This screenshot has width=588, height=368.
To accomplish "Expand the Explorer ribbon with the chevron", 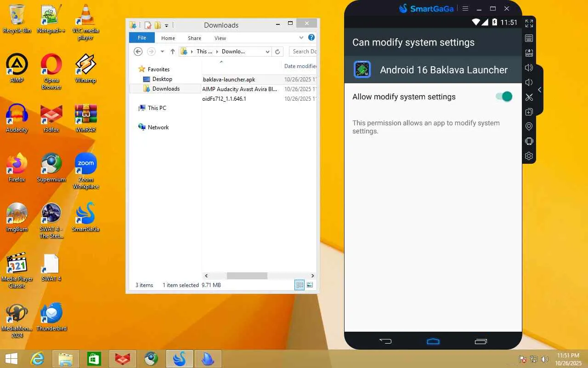I will [301, 38].
